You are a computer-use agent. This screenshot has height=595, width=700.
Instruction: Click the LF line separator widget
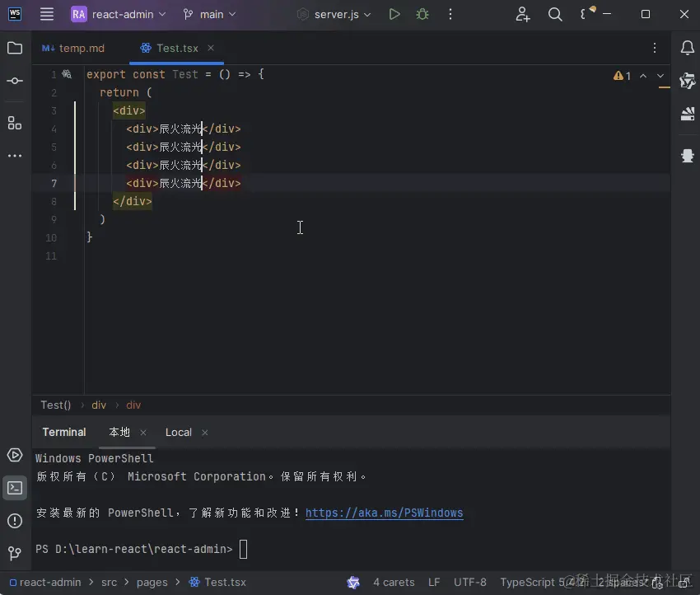coord(434,582)
